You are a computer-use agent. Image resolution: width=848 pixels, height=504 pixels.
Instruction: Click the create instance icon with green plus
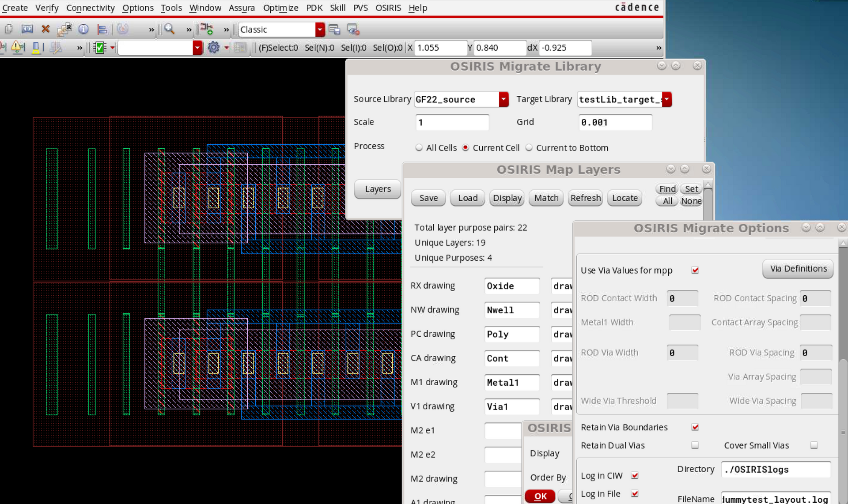pos(206,30)
